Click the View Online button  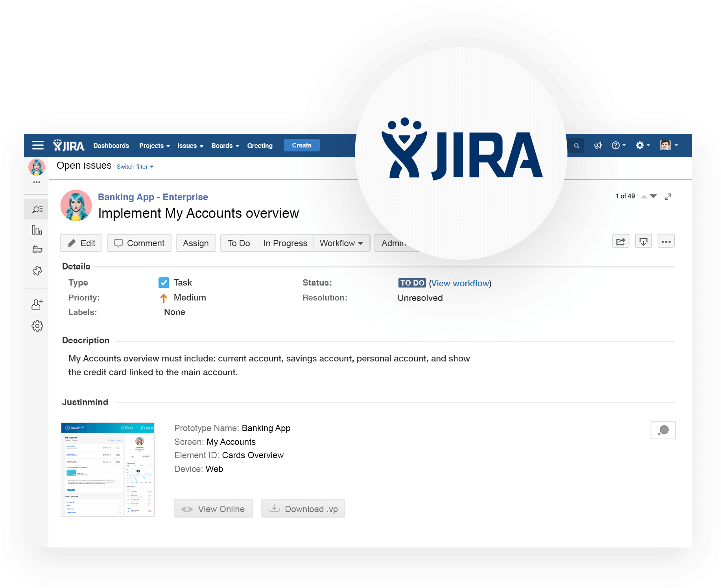[214, 509]
